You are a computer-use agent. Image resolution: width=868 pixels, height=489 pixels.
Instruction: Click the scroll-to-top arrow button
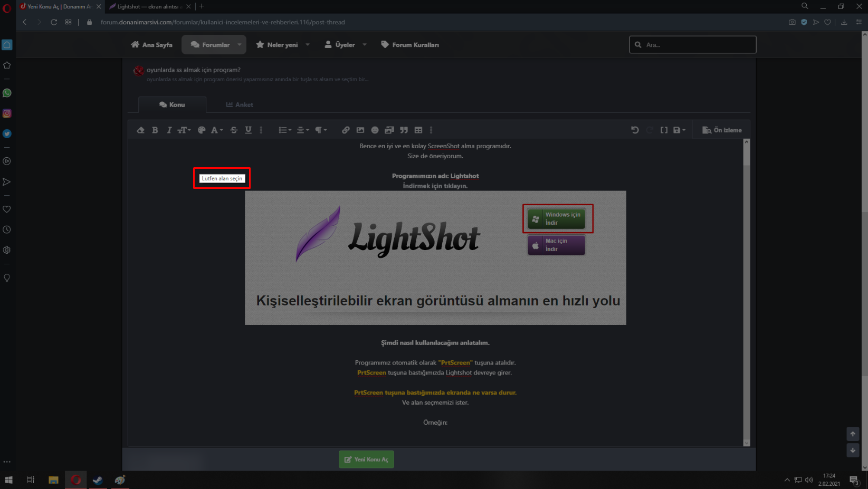(x=853, y=434)
